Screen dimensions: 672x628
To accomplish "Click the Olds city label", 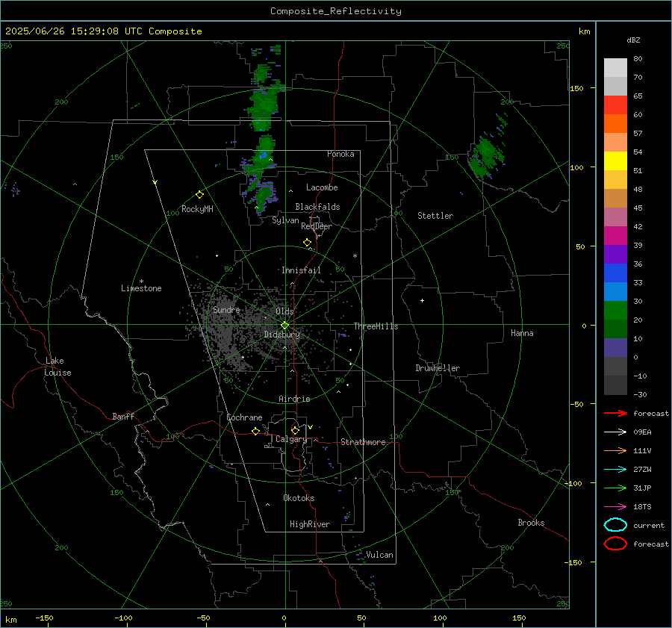I will tap(284, 311).
